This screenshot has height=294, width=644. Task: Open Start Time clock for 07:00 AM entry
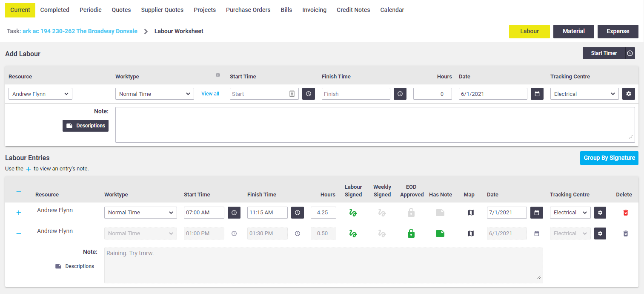tap(234, 213)
